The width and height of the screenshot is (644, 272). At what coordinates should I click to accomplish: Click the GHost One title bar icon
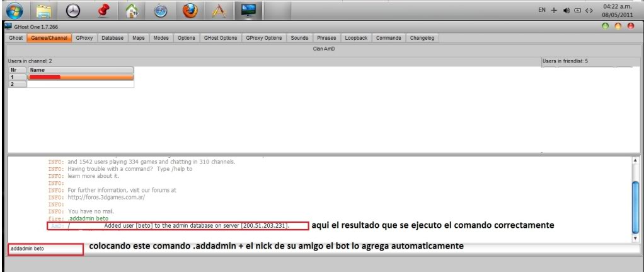pos(8,27)
